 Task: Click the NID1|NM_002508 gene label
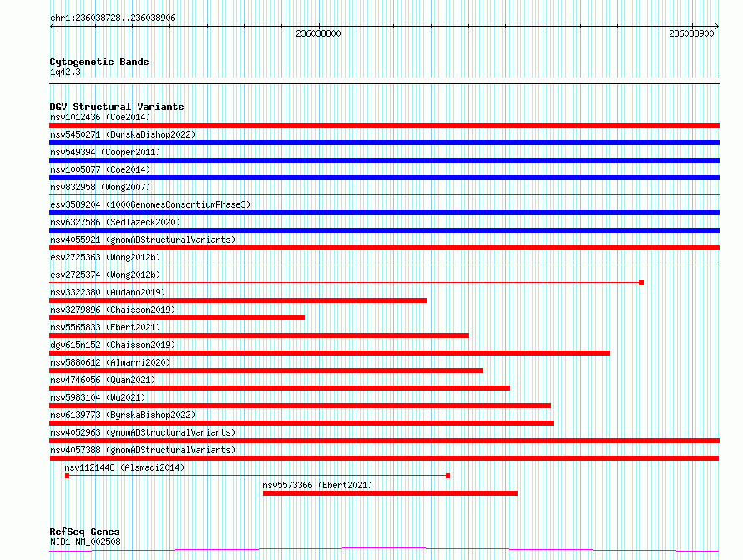coord(85,542)
